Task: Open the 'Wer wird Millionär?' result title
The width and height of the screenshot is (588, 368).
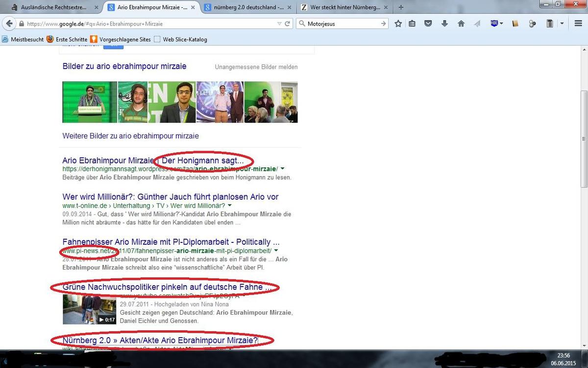Action: tap(171, 197)
